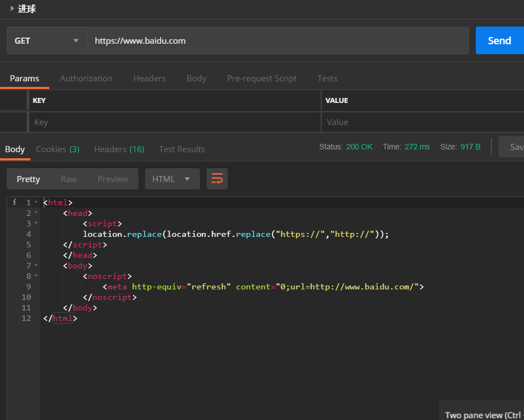Click the location.replace code on line 4
The image size is (524, 420).
236,234
